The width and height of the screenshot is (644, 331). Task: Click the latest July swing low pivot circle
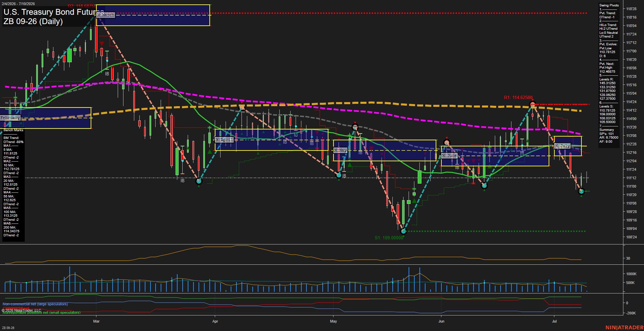(x=581, y=191)
